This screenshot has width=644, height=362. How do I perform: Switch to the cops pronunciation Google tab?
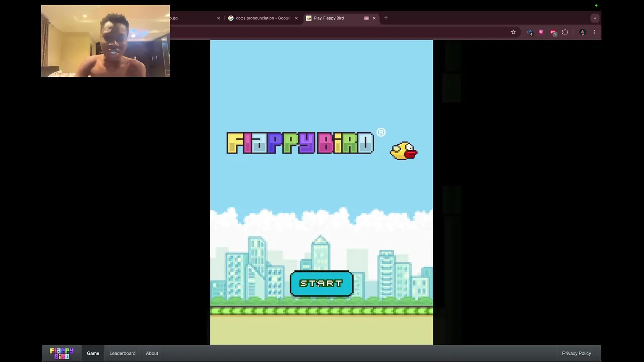point(263,18)
